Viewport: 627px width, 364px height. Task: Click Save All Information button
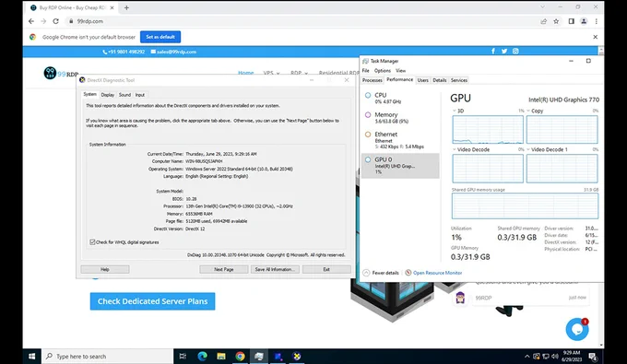click(x=275, y=269)
